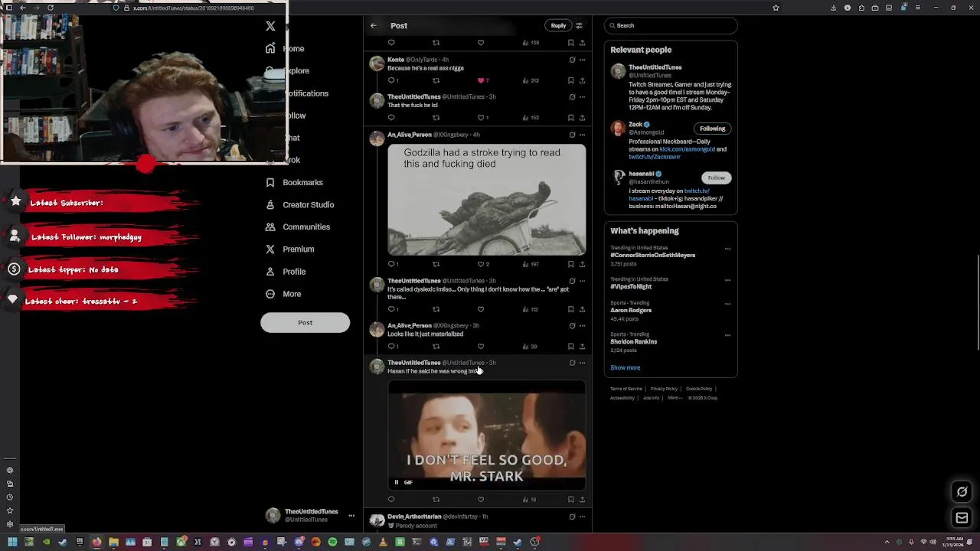Open the Messages floating button
This screenshot has width=980, height=551.
pyautogui.click(x=962, y=518)
